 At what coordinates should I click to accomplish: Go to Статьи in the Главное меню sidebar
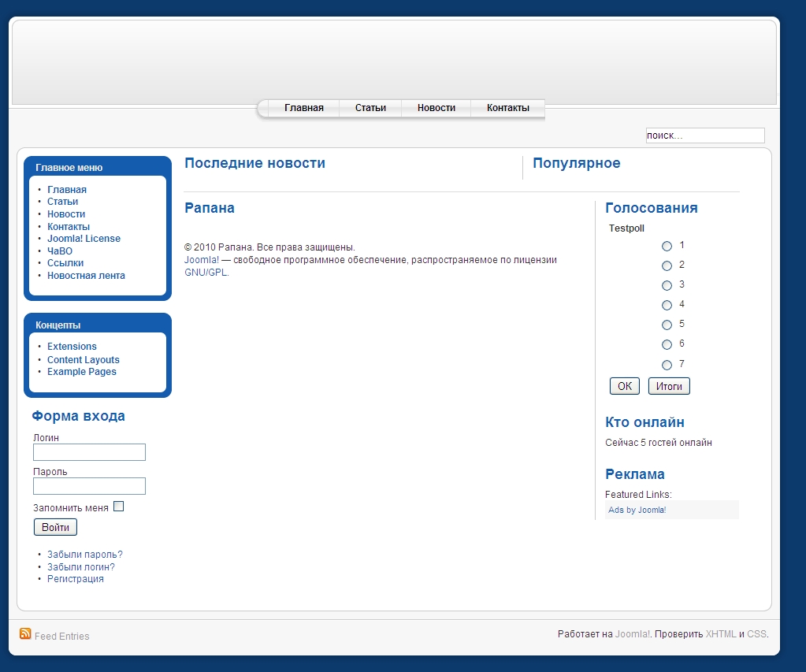63,202
